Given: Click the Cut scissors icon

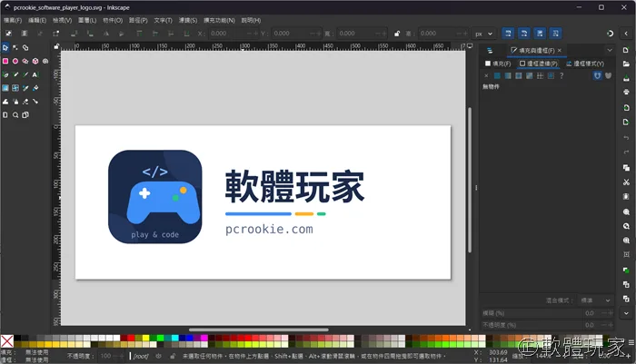Looking at the screenshot, I should tap(626, 182).
